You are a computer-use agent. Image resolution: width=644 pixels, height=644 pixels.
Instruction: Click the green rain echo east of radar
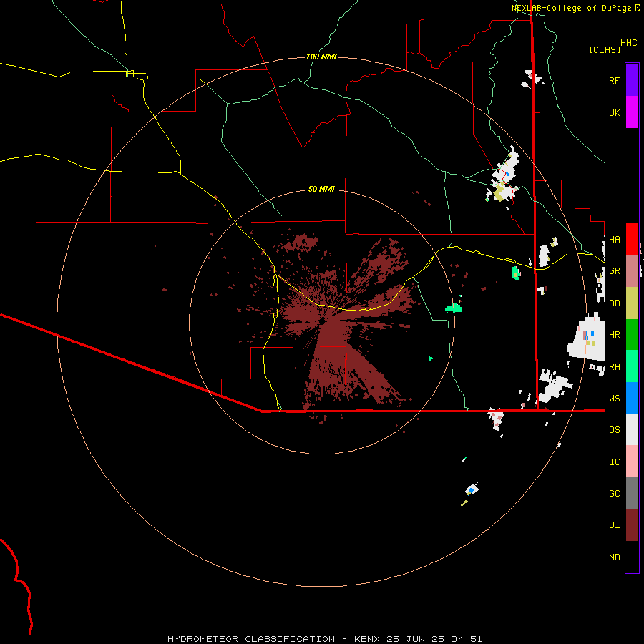click(454, 307)
